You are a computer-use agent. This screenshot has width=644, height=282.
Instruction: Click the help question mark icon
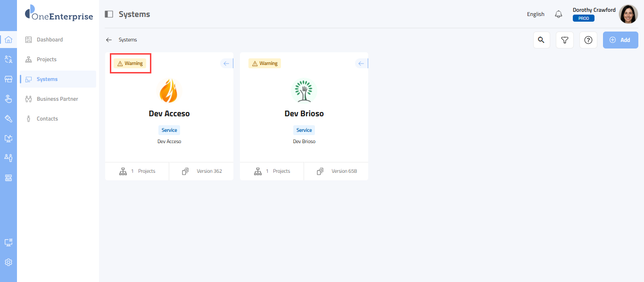(588, 40)
